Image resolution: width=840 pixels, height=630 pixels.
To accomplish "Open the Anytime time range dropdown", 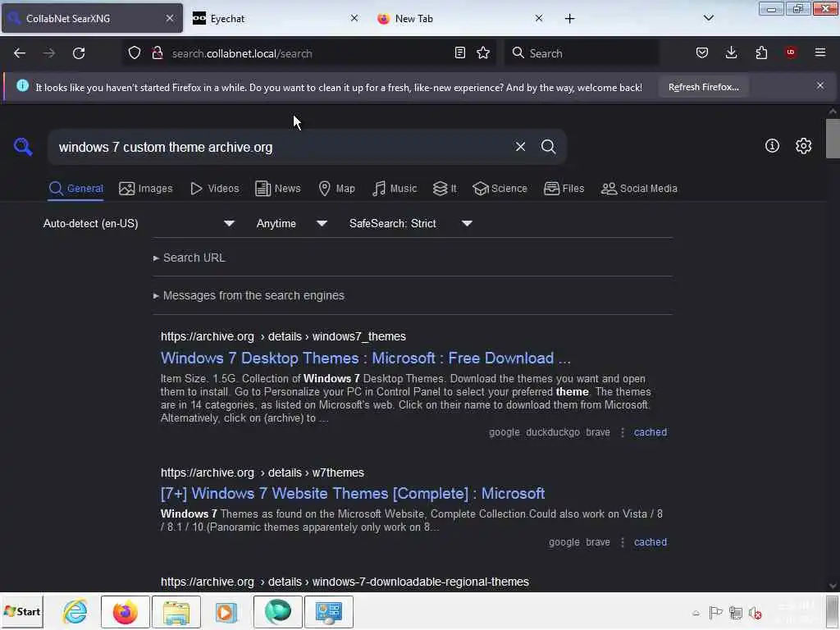I will (x=291, y=223).
